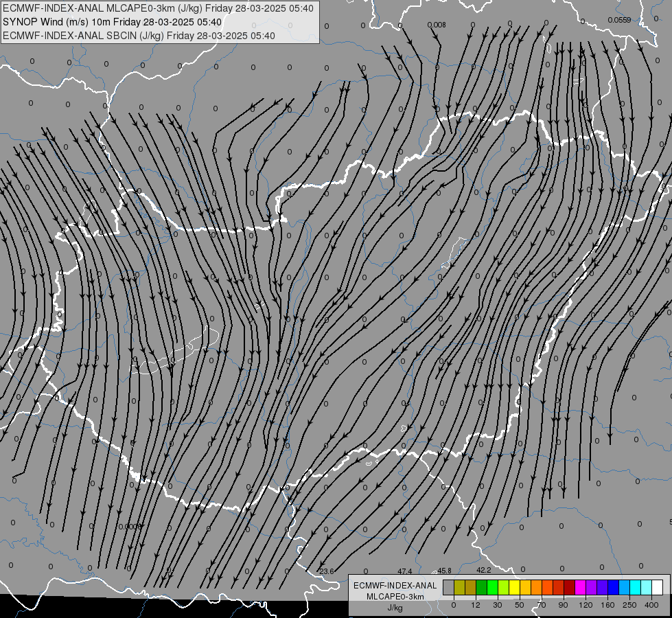Click the 30 legend scale label

coord(498,605)
